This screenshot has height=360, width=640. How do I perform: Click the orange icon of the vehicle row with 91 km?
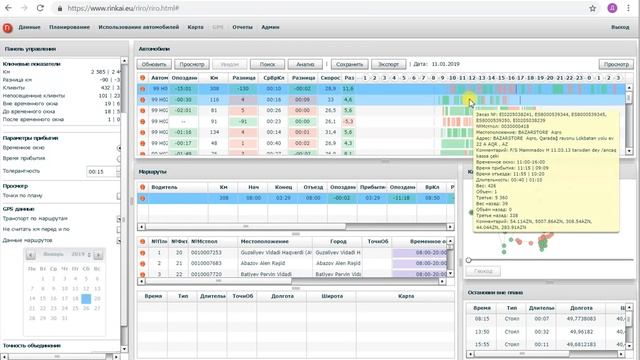pyautogui.click(x=142, y=121)
